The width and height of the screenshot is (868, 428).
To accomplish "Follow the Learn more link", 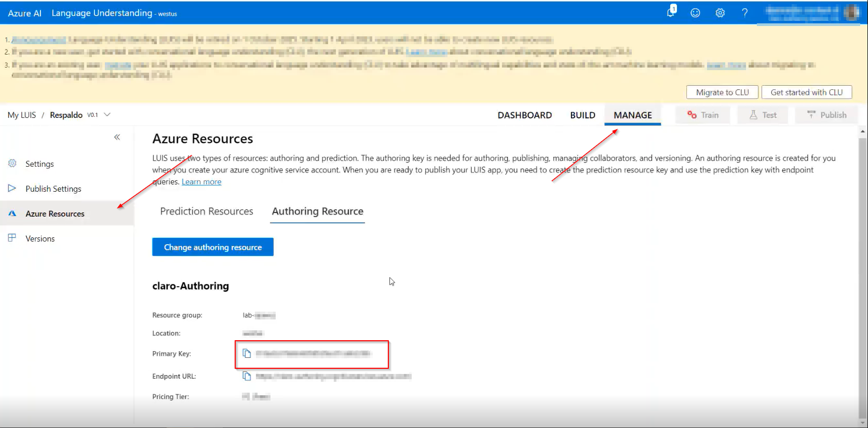I will (x=201, y=181).
